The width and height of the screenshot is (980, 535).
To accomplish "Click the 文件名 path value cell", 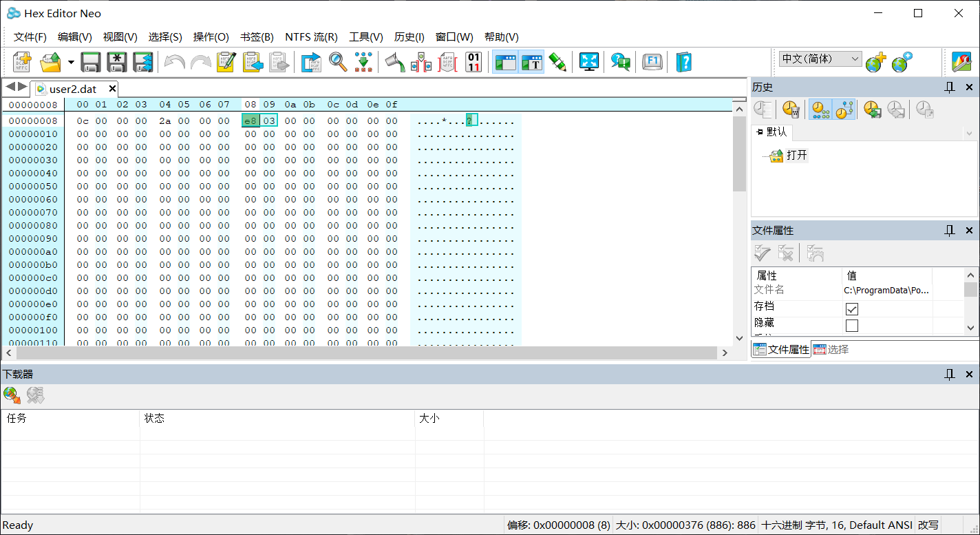I will tap(888, 291).
